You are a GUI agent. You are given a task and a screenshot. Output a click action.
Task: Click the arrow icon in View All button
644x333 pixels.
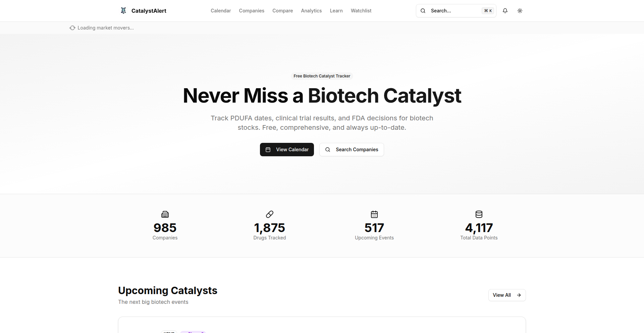coord(518,295)
